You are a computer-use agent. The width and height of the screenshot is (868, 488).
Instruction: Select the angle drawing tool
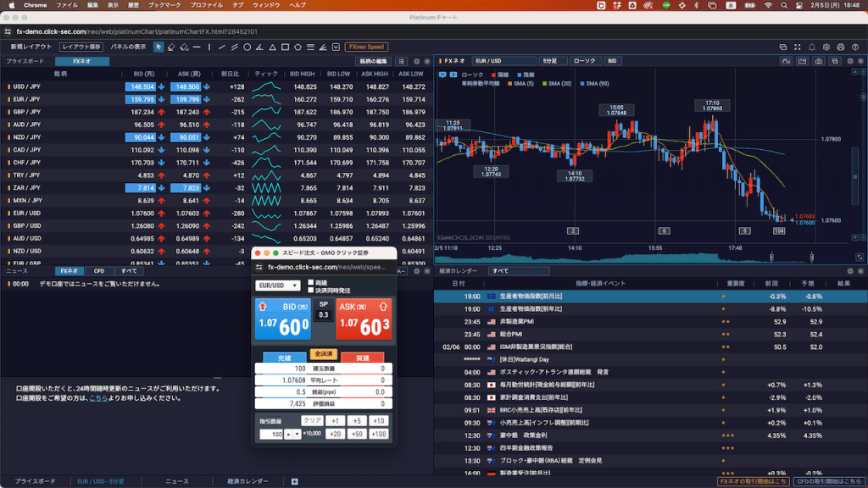pyautogui.click(x=259, y=47)
